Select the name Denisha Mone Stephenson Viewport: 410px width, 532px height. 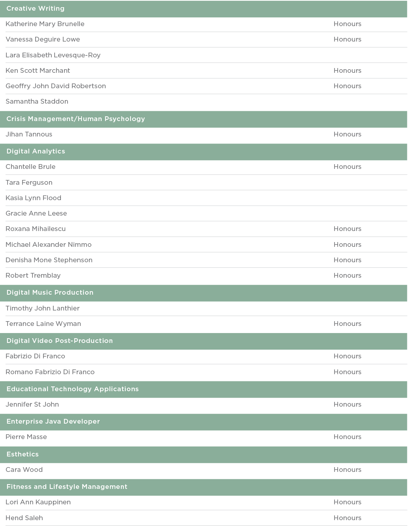(49, 260)
